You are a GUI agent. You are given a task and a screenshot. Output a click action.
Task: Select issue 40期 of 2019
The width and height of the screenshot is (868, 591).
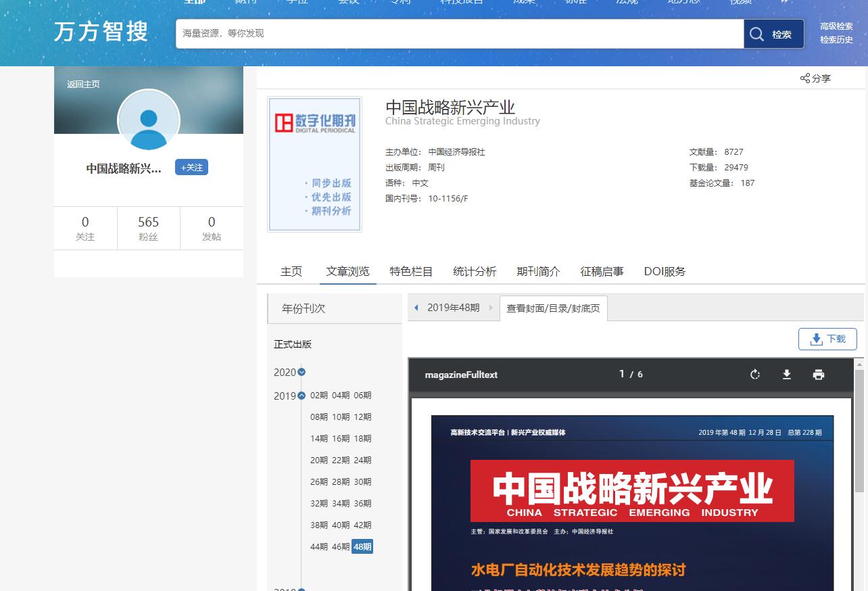point(341,525)
